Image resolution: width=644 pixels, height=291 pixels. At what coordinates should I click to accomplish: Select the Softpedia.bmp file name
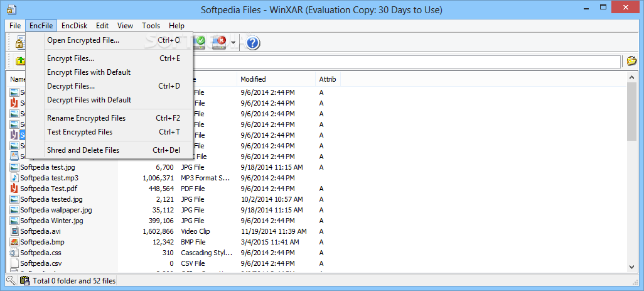pyautogui.click(x=42, y=242)
